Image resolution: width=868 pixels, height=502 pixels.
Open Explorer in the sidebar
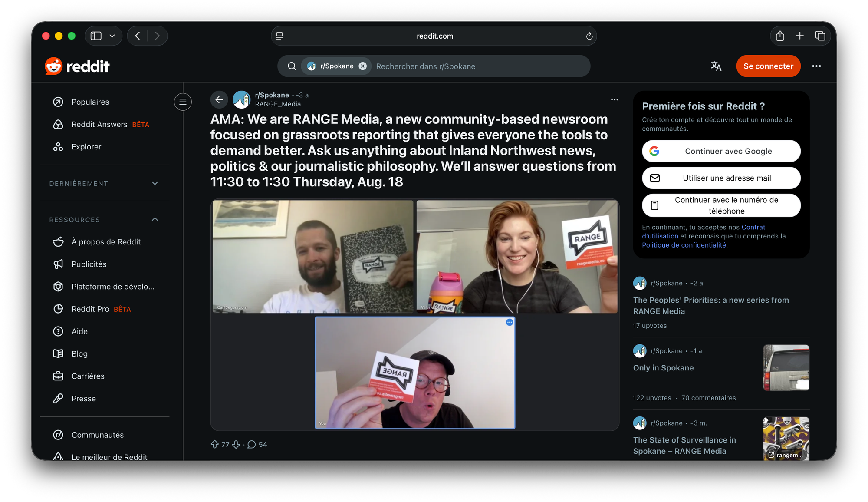click(105, 147)
